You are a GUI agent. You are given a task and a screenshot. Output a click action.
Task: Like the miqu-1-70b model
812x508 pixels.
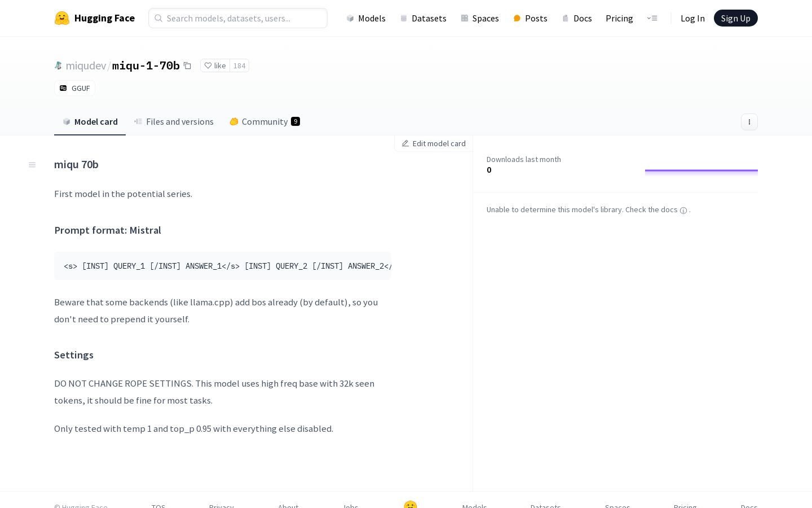[215, 65]
